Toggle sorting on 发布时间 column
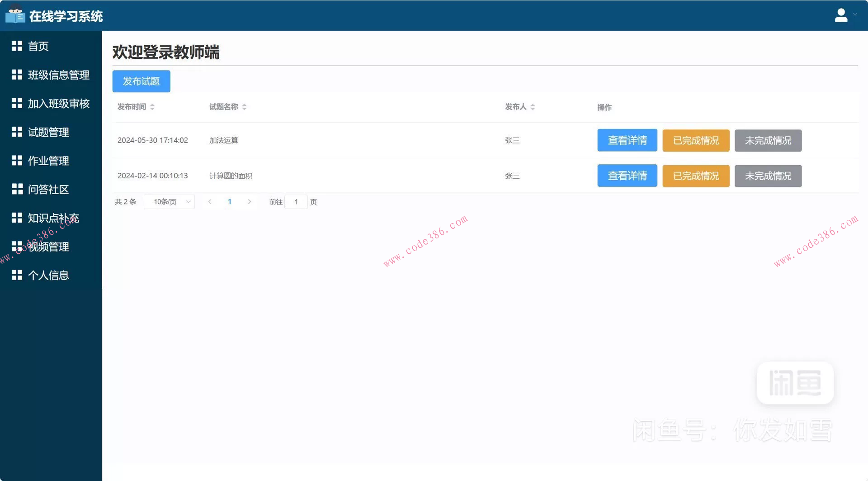This screenshot has height=481, width=868. (x=152, y=107)
